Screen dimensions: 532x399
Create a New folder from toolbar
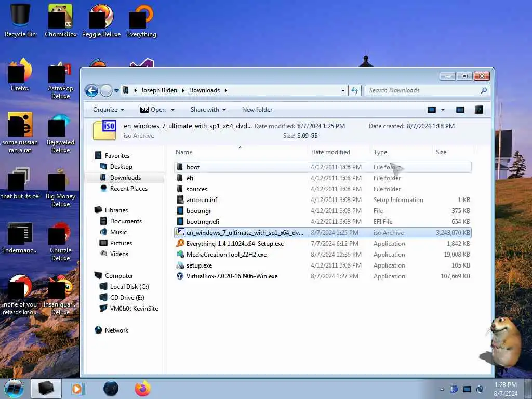tap(257, 110)
